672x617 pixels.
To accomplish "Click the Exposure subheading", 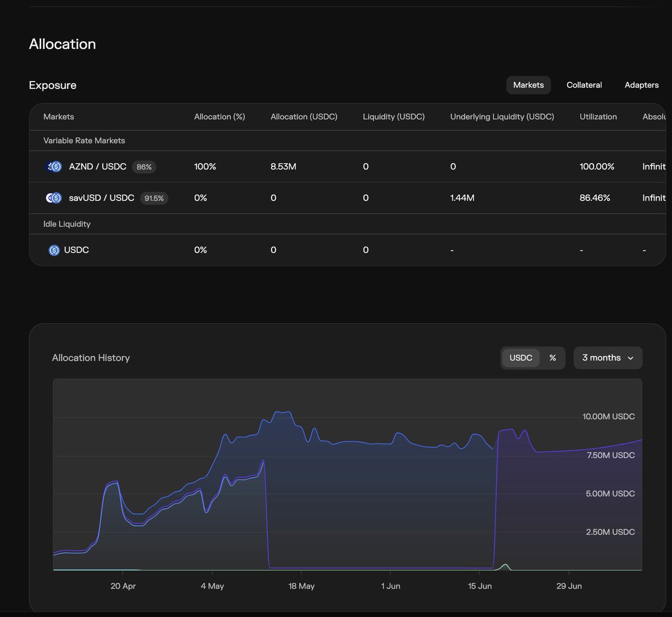I will 53,85.
